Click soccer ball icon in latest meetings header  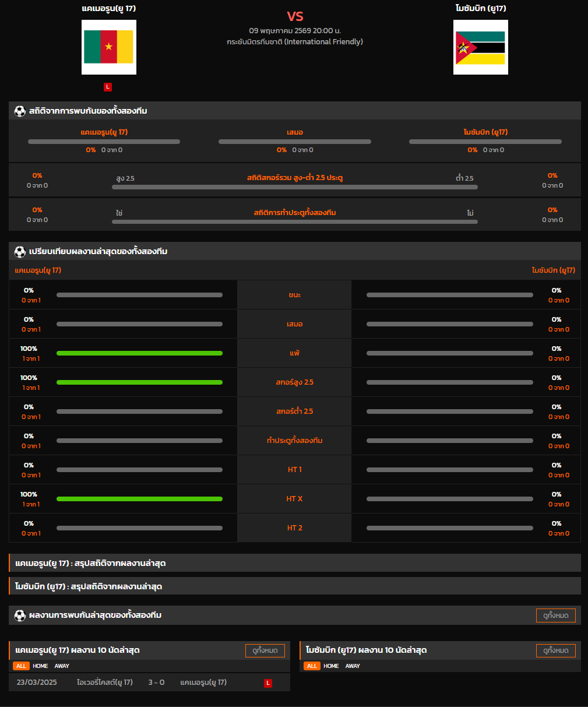[20, 615]
